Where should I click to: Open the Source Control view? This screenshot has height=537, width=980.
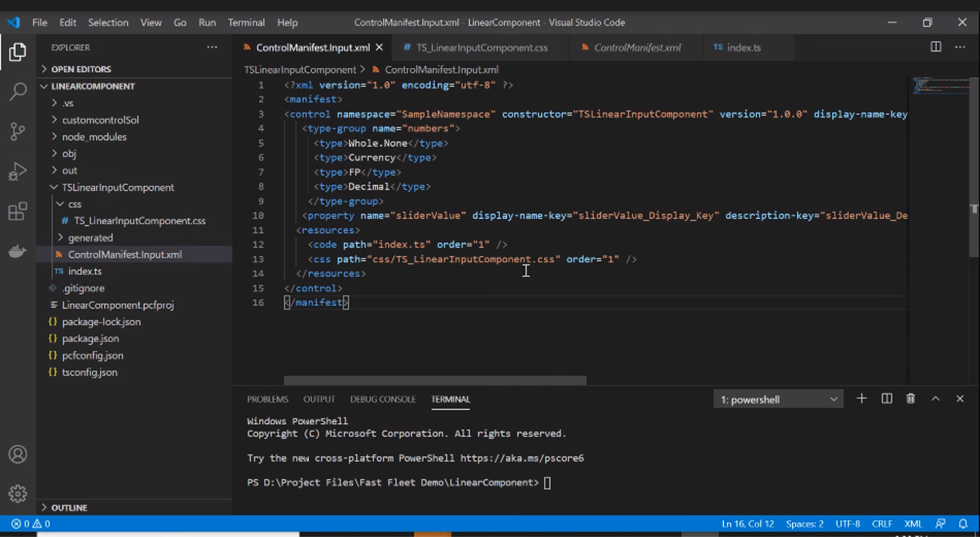point(18,132)
